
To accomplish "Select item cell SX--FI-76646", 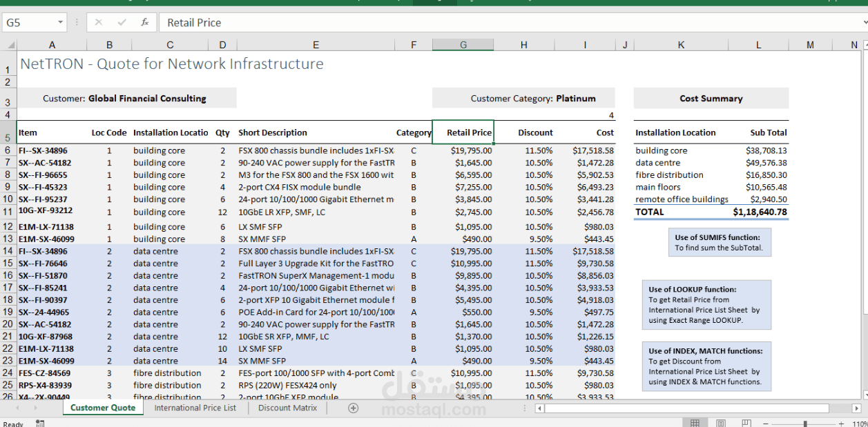I will coord(52,264).
